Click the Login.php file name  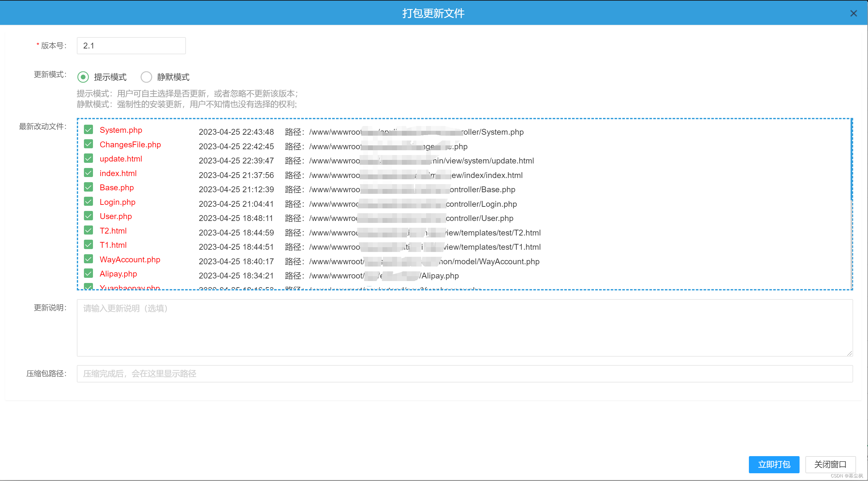[x=117, y=202]
